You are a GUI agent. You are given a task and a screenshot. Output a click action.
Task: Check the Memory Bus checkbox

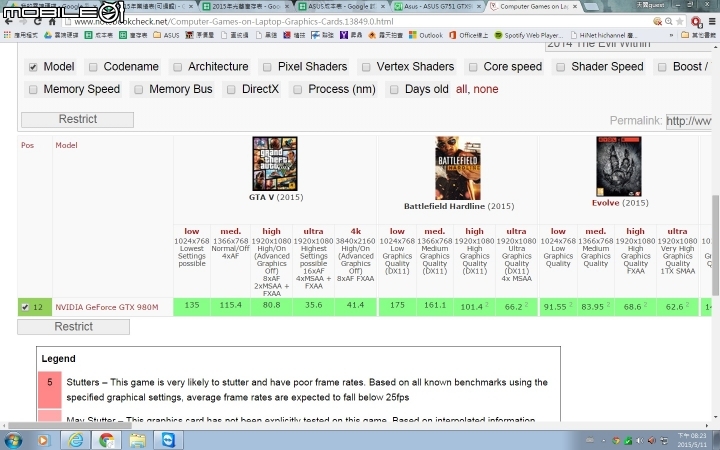click(x=139, y=90)
